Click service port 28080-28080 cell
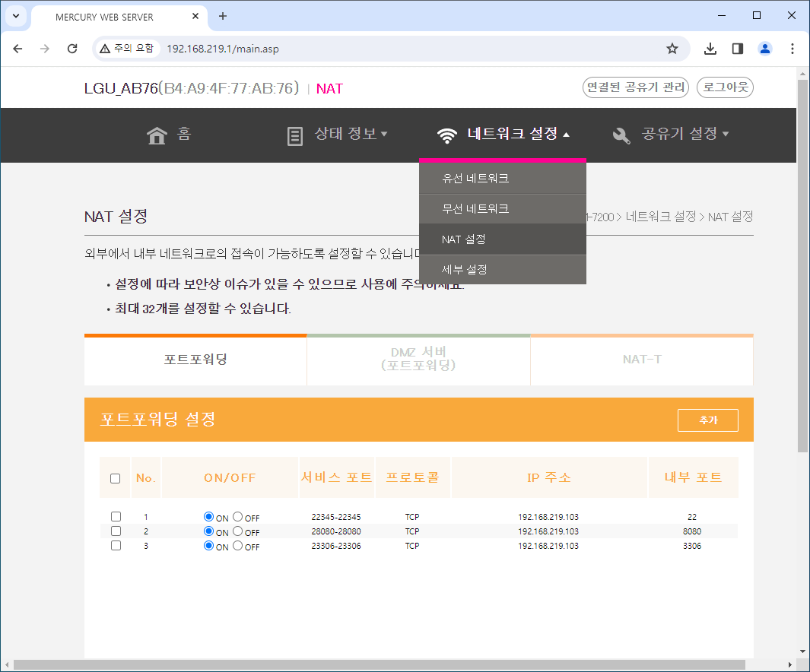 [336, 531]
